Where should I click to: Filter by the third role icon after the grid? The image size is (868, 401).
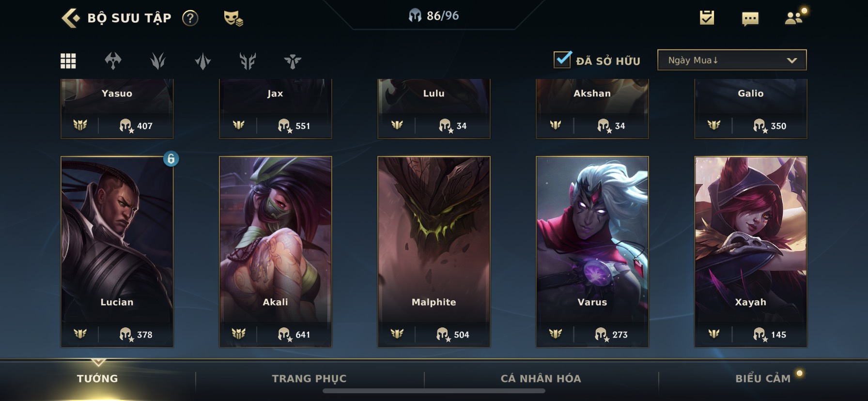(202, 61)
